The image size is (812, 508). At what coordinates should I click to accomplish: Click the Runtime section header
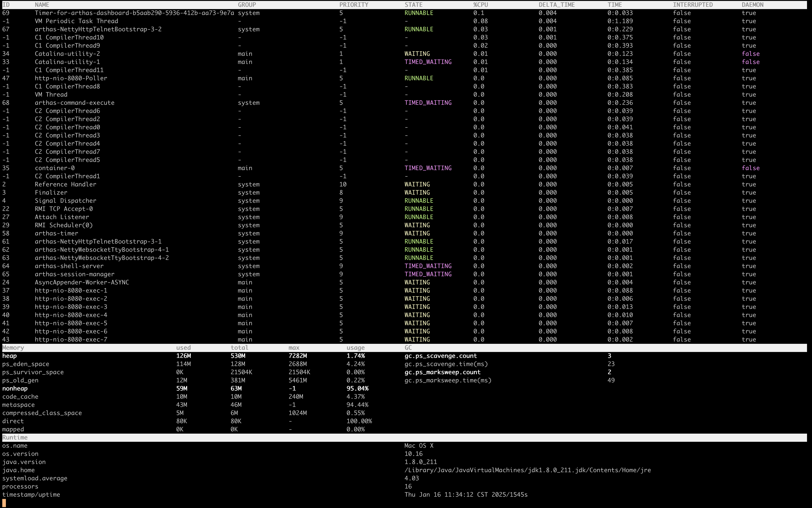point(15,437)
